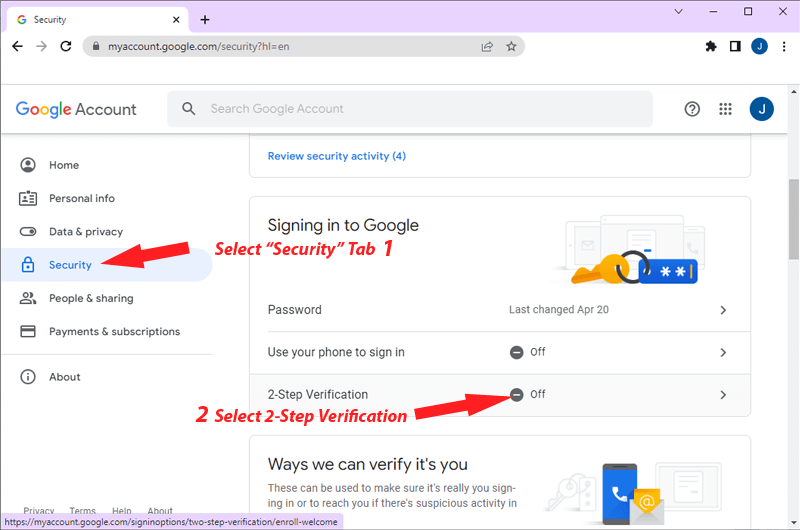
Task: Reload the page
Action: pyautogui.click(x=66, y=46)
